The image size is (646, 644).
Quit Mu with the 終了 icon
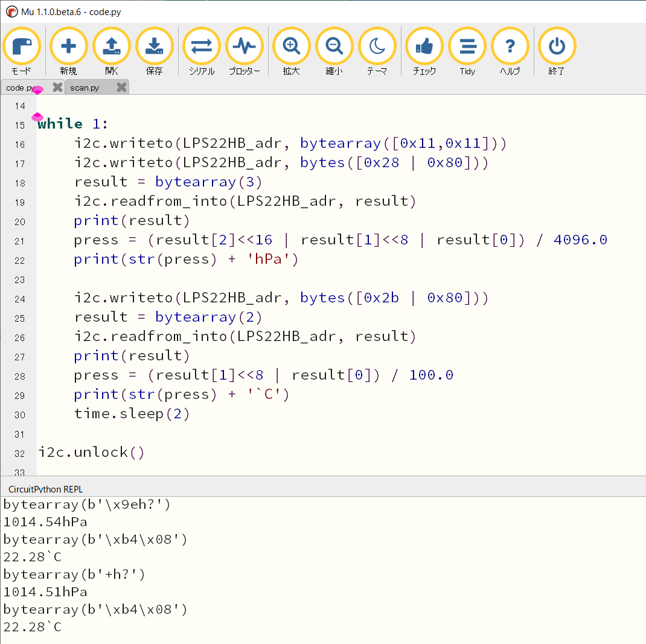556,46
